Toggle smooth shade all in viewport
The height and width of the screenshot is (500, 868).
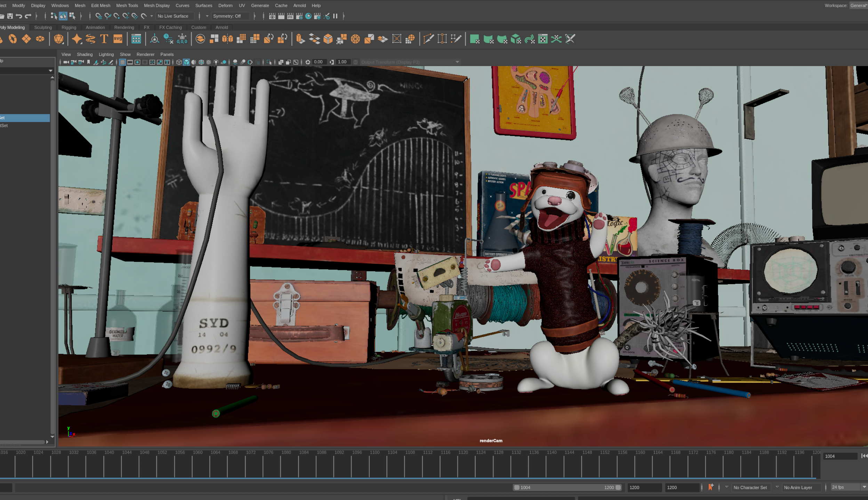tap(186, 62)
